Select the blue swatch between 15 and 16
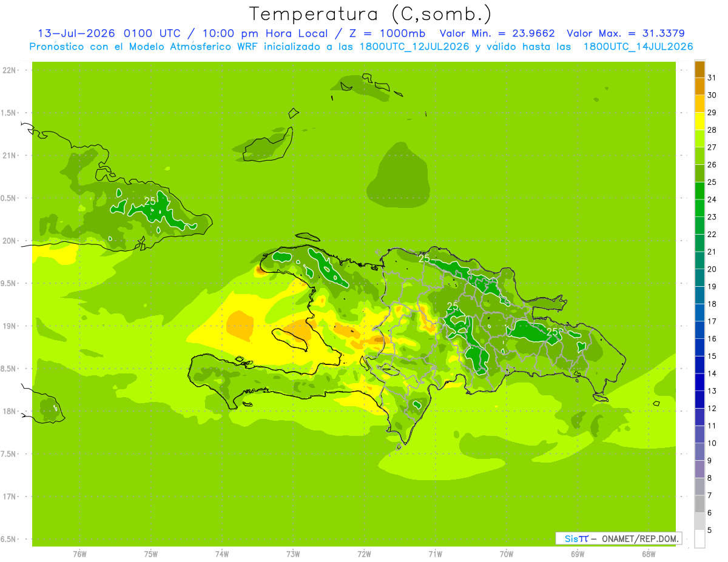 point(699,347)
